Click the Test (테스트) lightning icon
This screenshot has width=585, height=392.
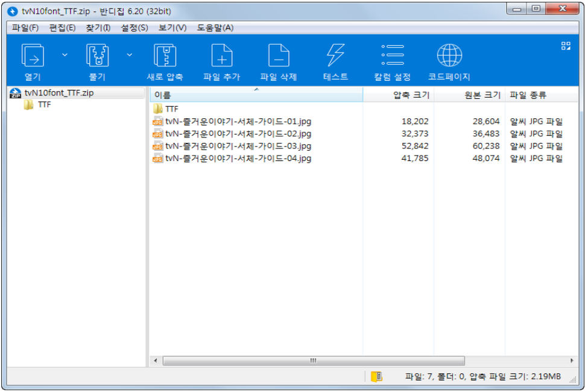pyautogui.click(x=335, y=55)
